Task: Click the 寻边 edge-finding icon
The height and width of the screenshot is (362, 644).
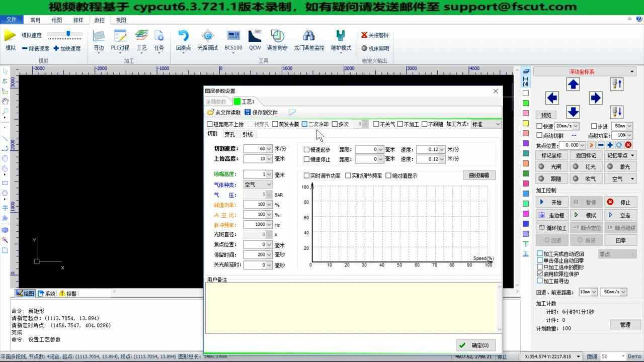Action: 99,39
